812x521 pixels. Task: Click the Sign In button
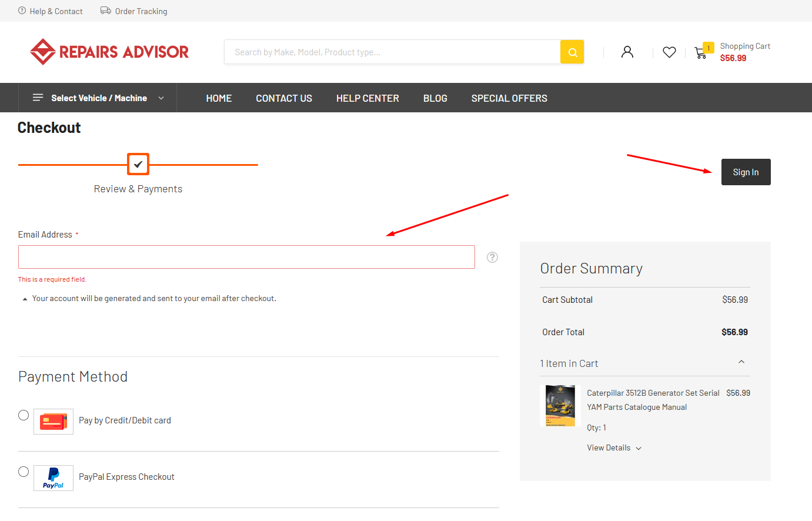pyautogui.click(x=746, y=172)
